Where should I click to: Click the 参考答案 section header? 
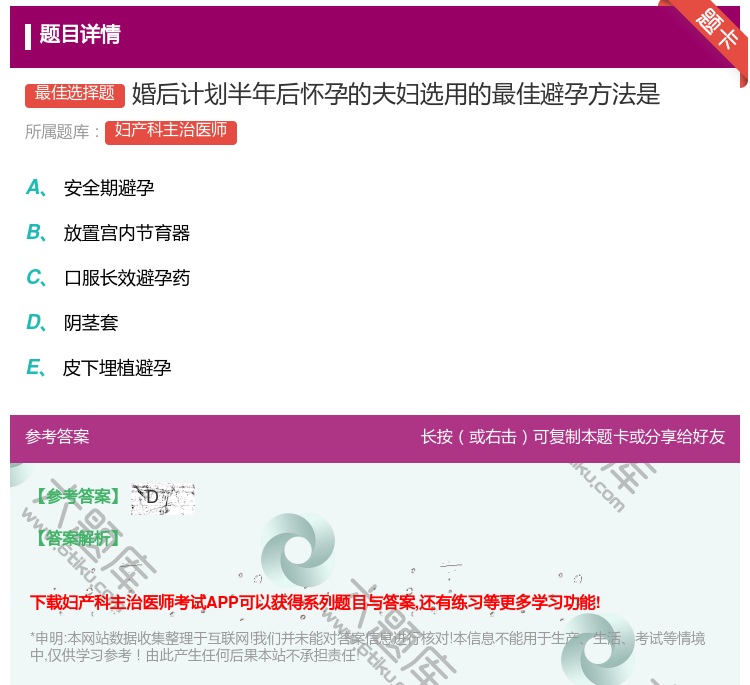click(57, 436)
